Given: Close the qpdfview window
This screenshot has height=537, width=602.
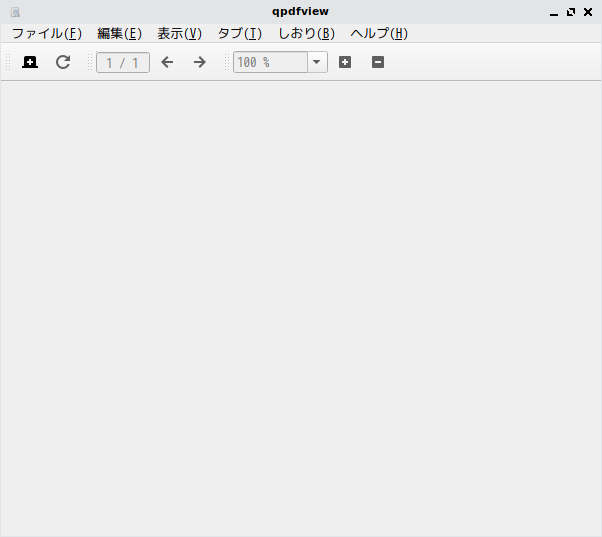Looking at the screenshot, I should point(588,12).
